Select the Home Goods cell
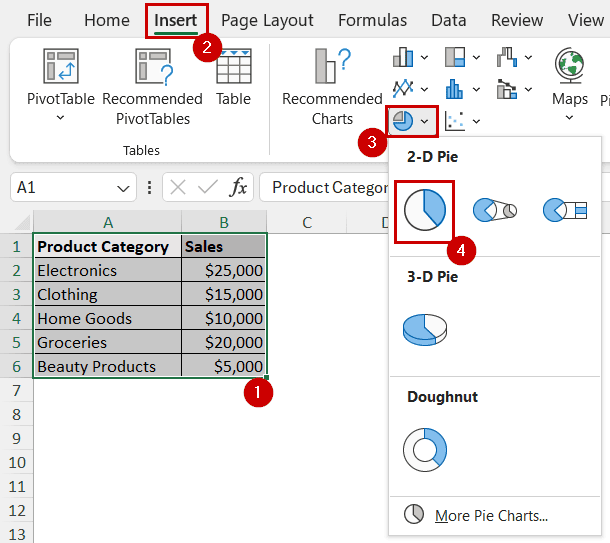Screen dimensions: 610x543 point(108,319)
